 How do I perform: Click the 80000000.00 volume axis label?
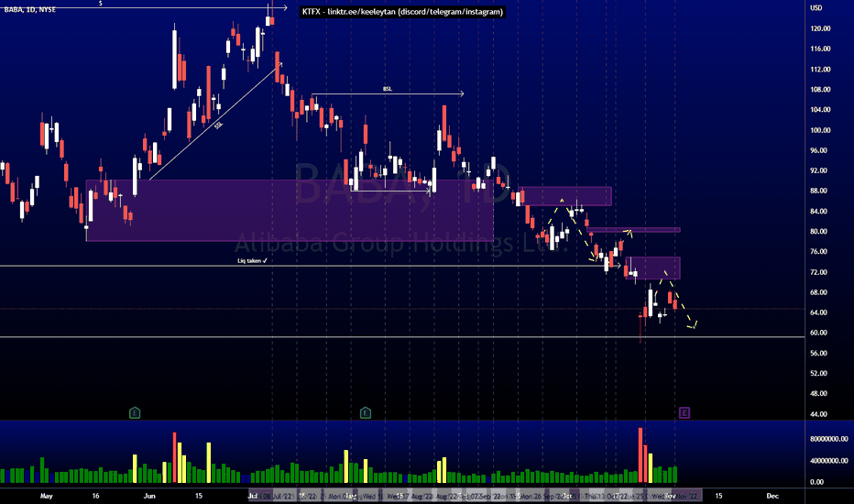829,439
